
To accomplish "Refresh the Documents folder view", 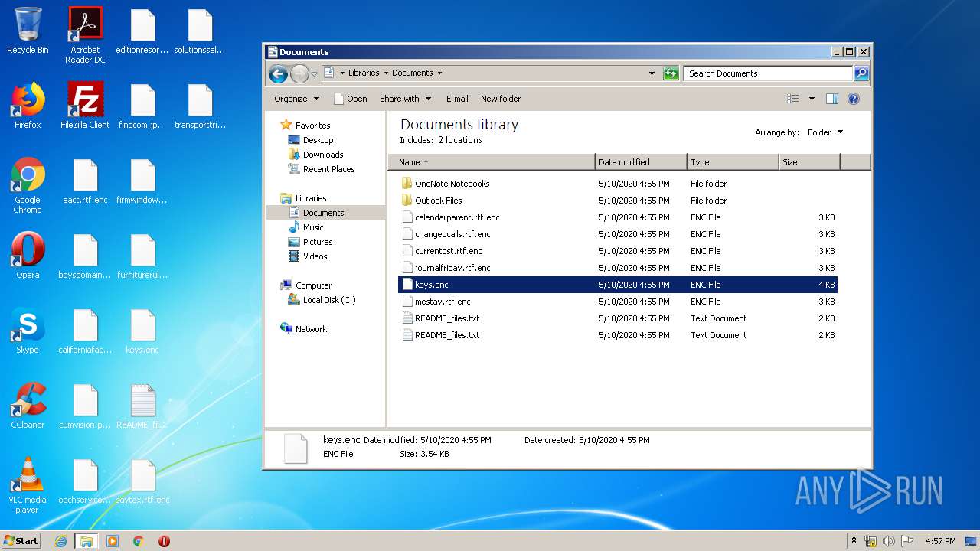I will pyautogui.click(x=671, y=73).
